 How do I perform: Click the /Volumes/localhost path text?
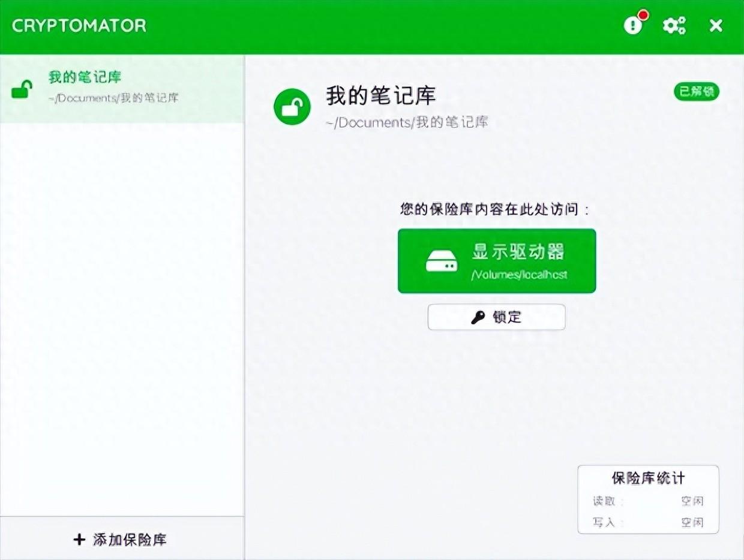point(520,275)
